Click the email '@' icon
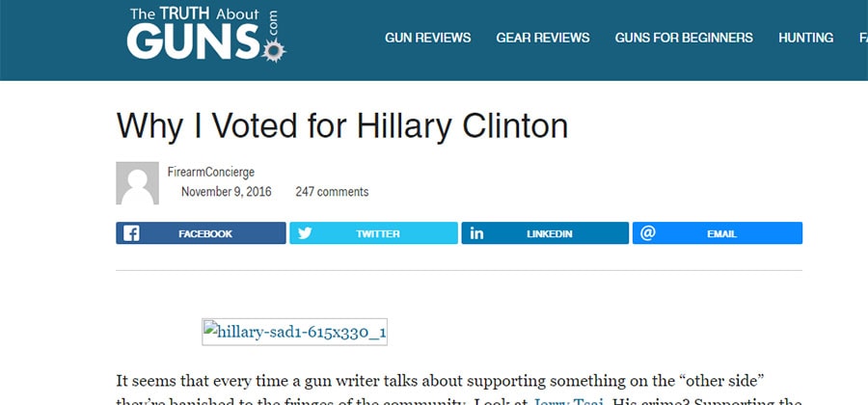The height and width of the screenshot is (405, 868). pos(648,233)
